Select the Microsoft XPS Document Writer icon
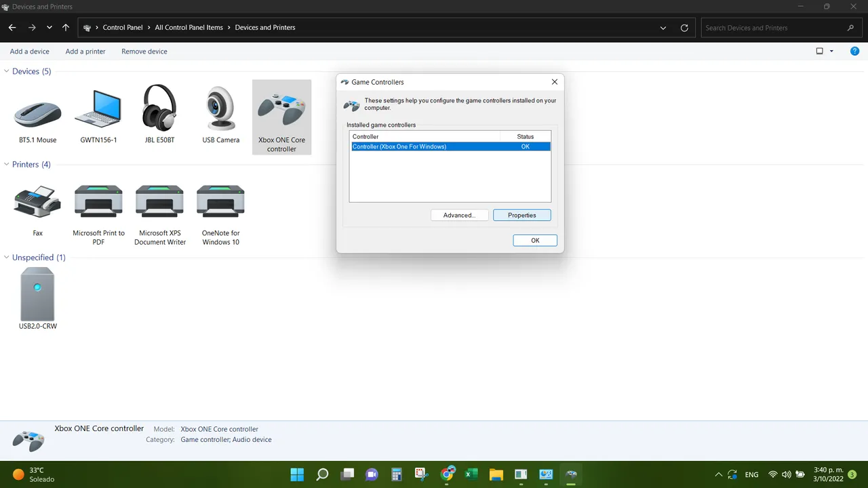 [x=159, y=201]
